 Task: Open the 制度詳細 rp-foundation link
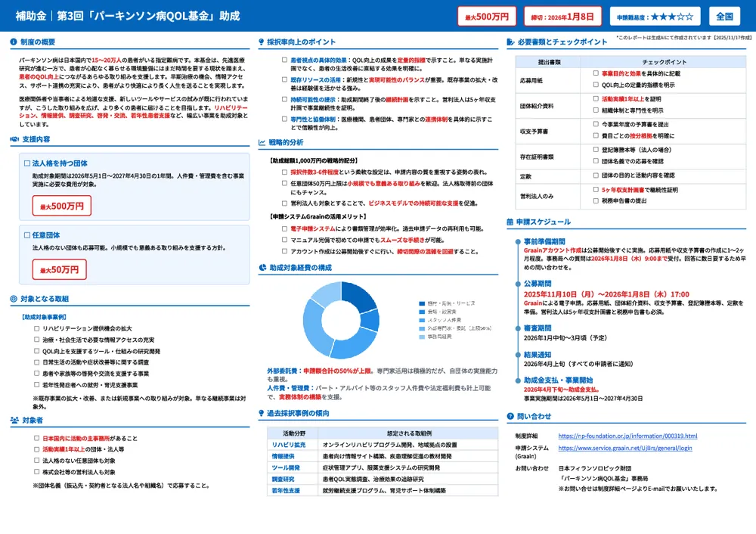point(627,434)
